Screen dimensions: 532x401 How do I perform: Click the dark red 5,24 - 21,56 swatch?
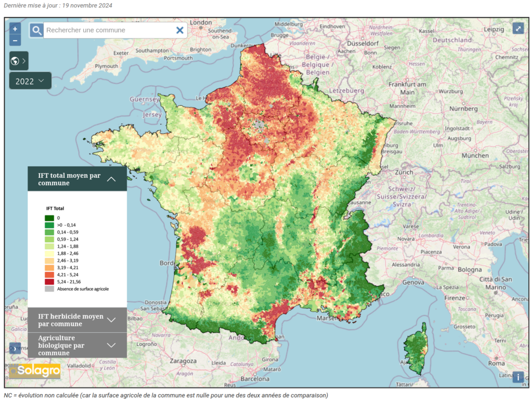coord(49,281)
